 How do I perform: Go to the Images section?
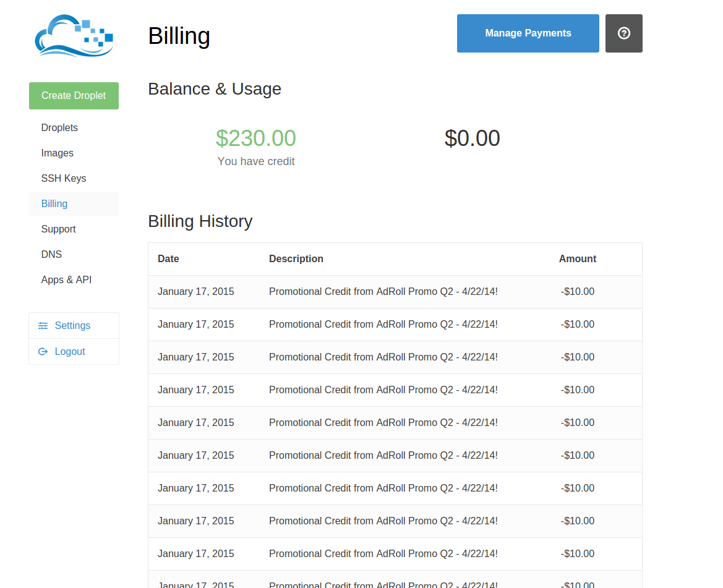57,153
